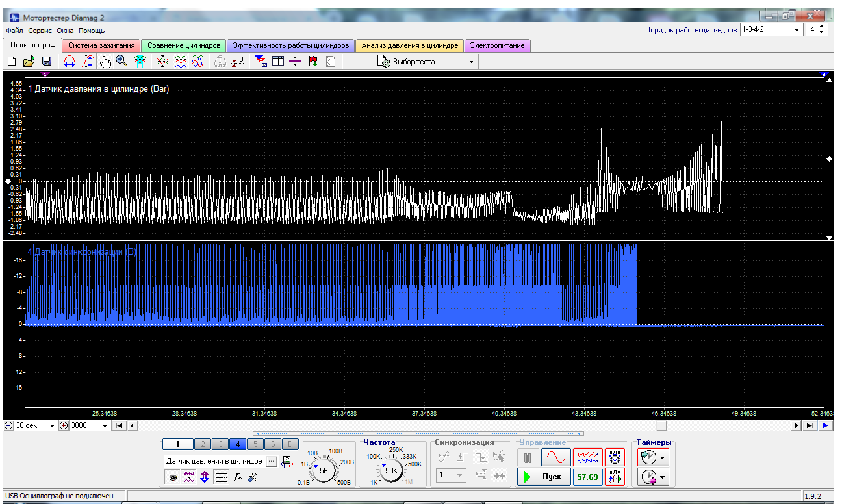Click the green 57.69 readout button
The height and width of the screenshot is (504, 842).
coord(587,477)
